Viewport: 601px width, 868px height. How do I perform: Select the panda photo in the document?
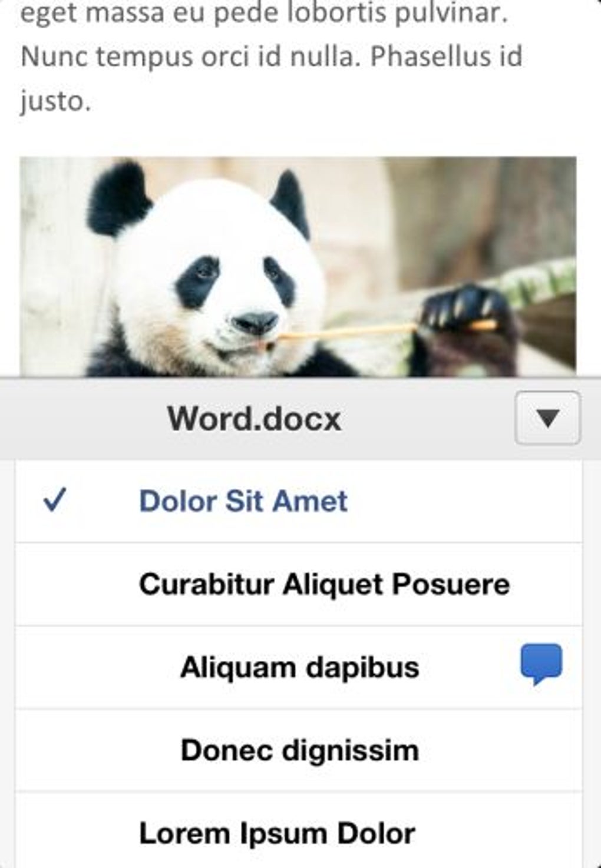[298, 266]
